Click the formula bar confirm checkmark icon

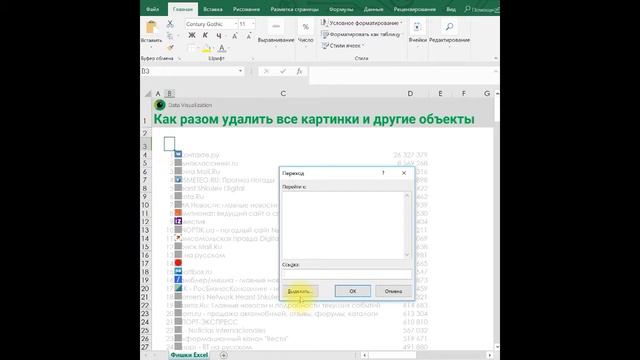pos(283,71)
